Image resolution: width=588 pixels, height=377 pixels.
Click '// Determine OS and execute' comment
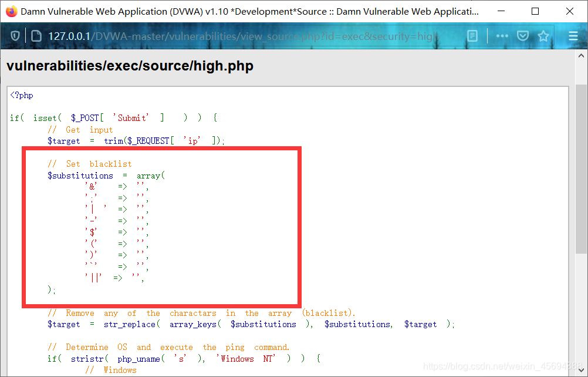tap(168, 348)
